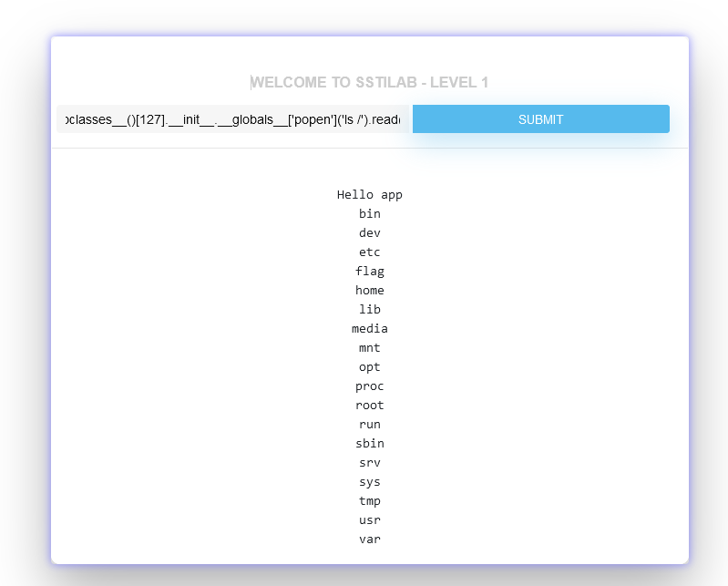Click the 'srv' directory entry
The width and height of the screenshot is (728, 586).
pyautogui.click(x=370, y=462)
